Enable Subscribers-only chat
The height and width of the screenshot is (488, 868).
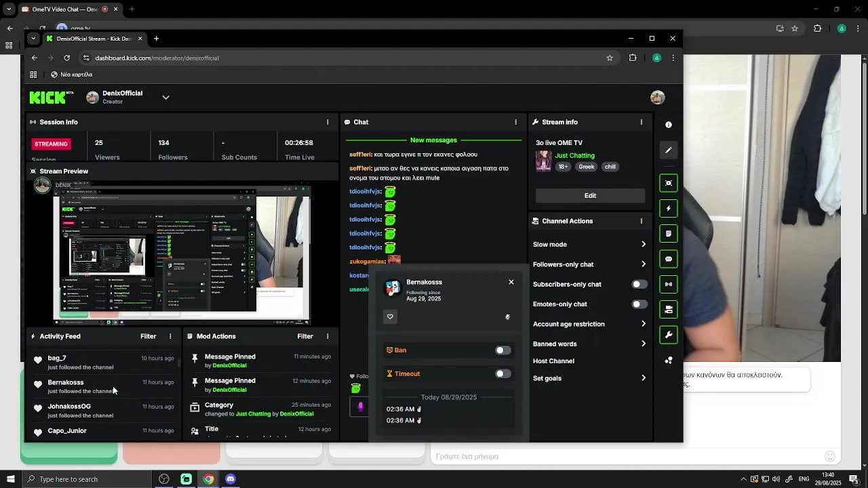639,284
